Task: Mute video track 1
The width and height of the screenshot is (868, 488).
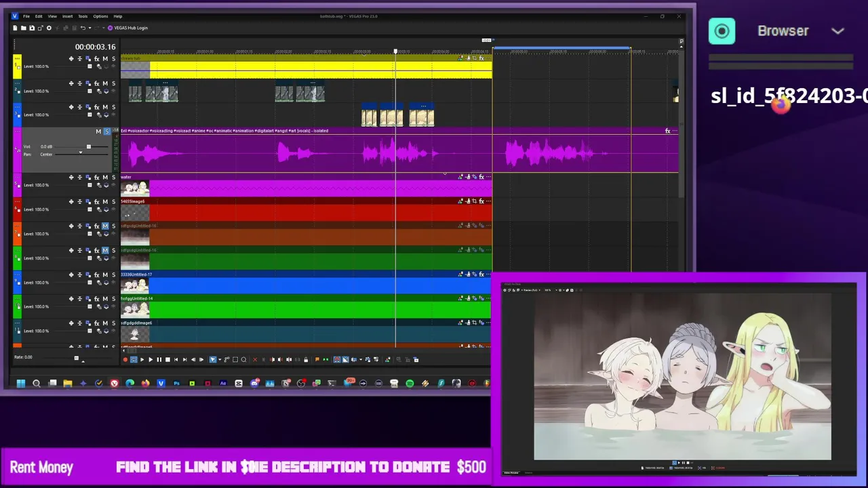Action: 105,59
